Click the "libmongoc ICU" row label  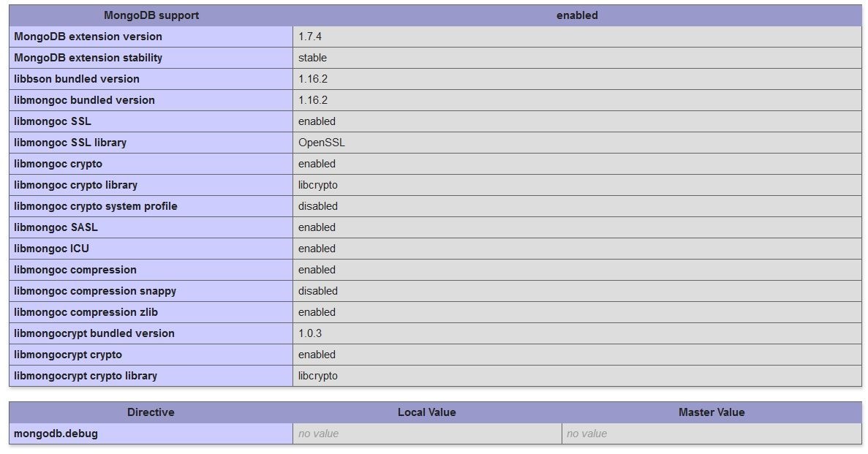(x=51, y=249)
